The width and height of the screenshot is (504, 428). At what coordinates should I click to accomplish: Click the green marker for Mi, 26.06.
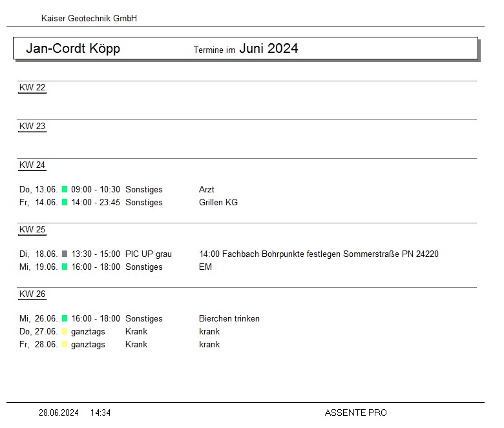(x=65, y=319)
